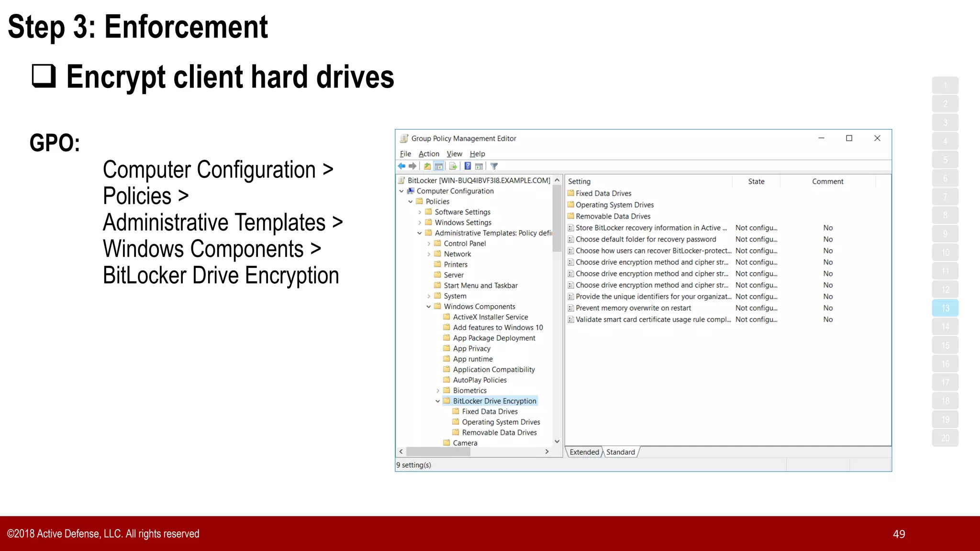Select Removable Data Drives in tree
The width and height of the screenshot is (980, 551).
(499, 432)
